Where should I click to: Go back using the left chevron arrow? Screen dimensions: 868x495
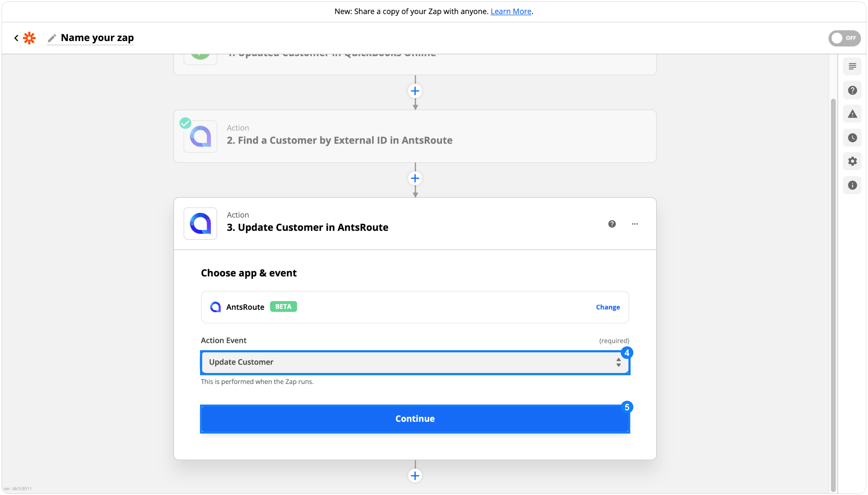click(x=16, y=38)
